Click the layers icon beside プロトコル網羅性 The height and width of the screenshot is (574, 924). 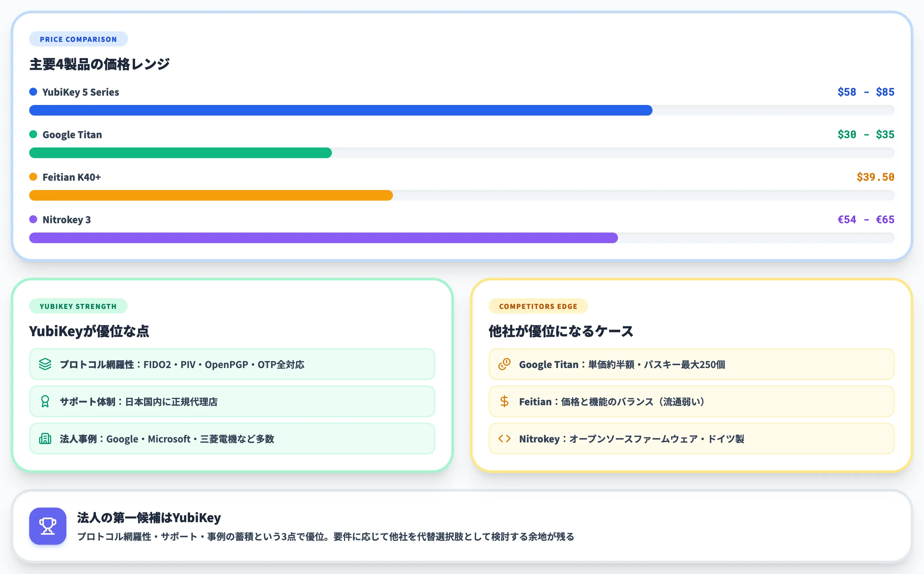(45, 364)
